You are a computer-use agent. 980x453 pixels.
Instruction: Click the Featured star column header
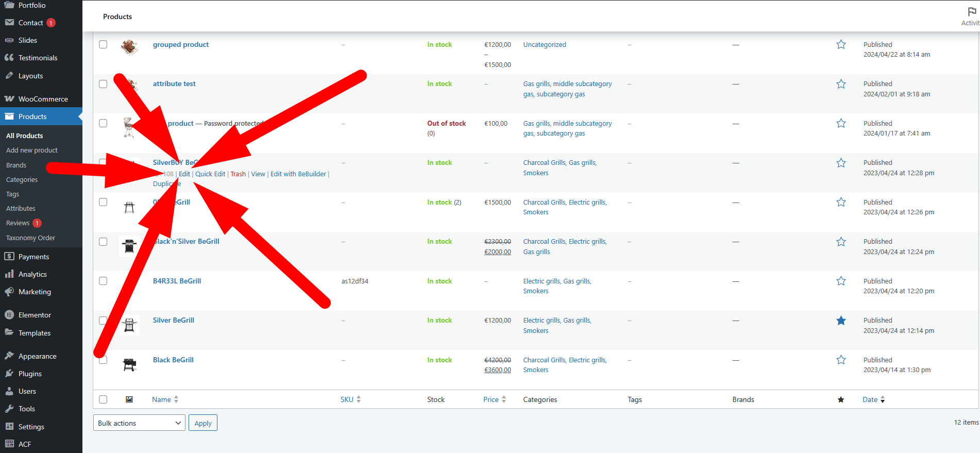(x=841, y=400)
